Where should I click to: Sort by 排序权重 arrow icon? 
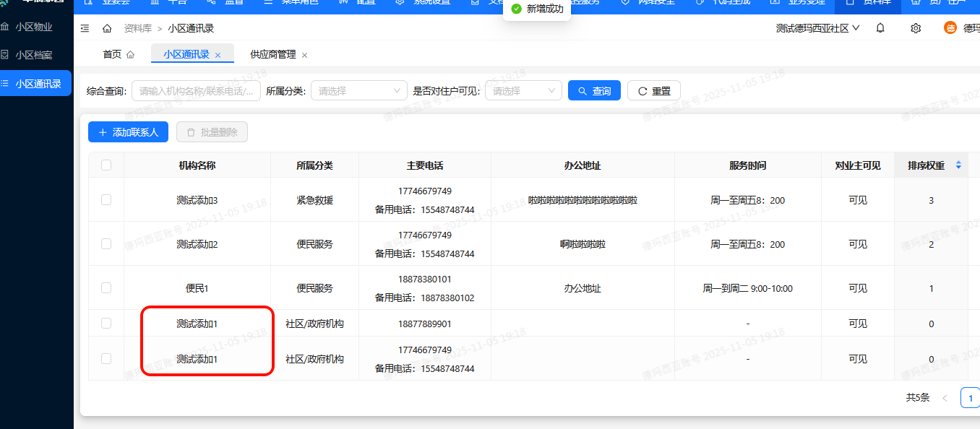coord(958,165)
